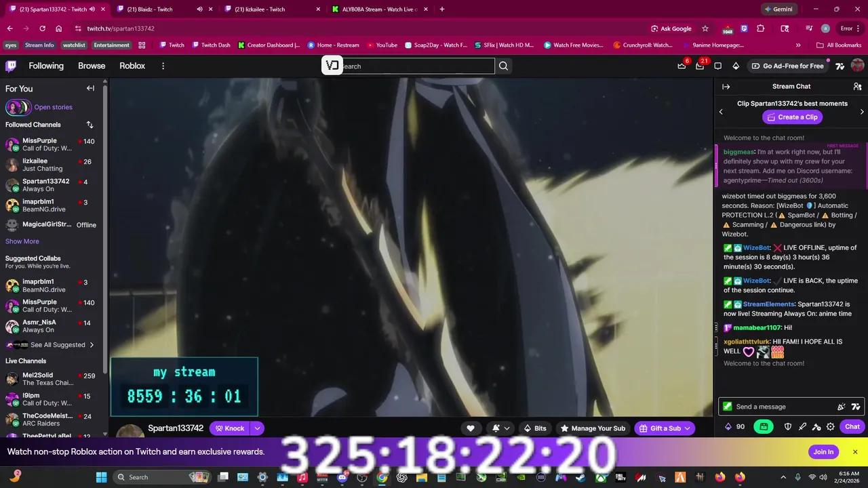This screenshot has height=488, width=868.
Task: Click Join In on the Roblox banner
Action: coord(823,452)
